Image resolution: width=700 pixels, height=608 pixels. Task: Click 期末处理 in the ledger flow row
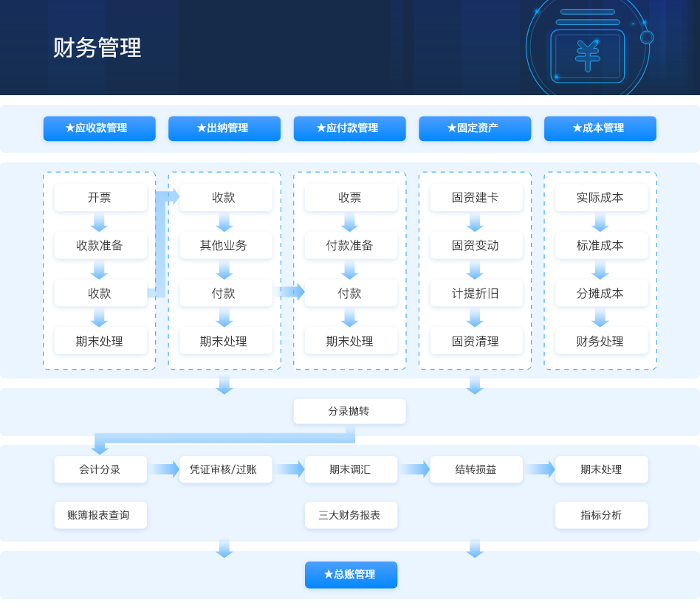click(601, 469)
